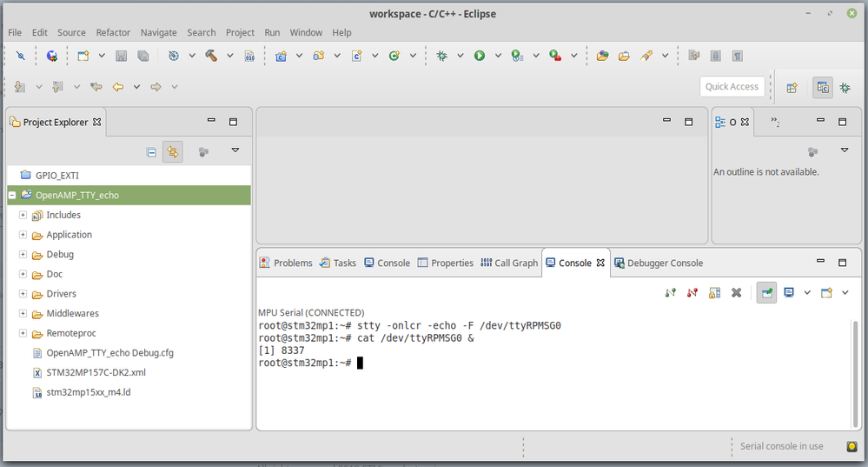Click the External Tools run icon
868x467 pixels.
click(555, 56)
